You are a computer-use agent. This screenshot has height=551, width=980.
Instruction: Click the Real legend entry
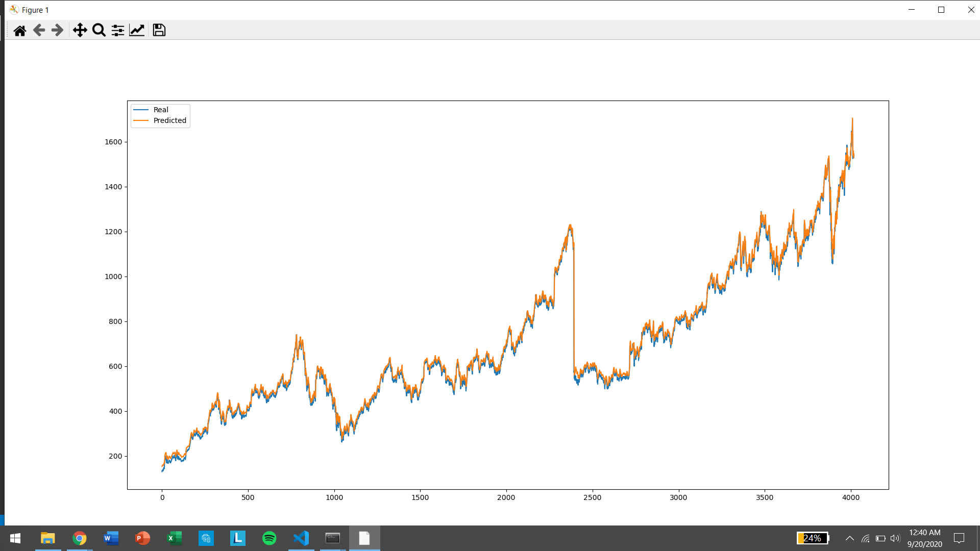point(161,110)
